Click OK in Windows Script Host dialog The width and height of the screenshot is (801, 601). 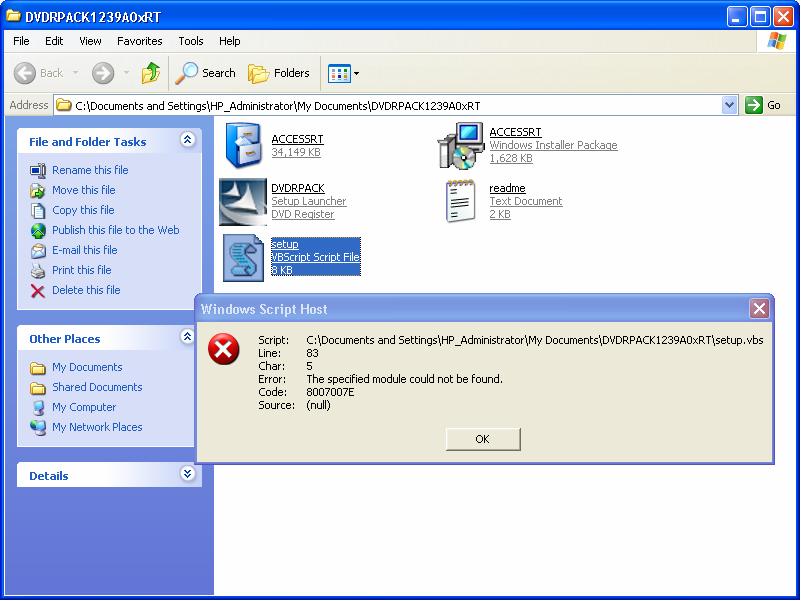483,439
